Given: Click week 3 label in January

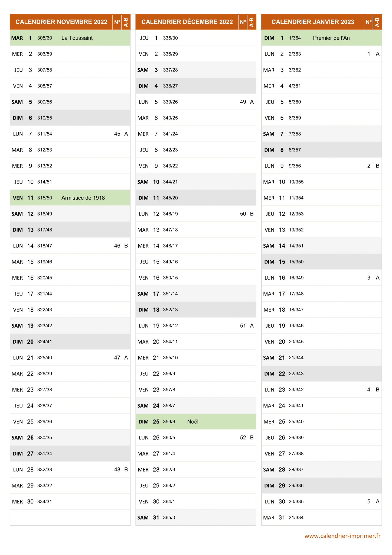Looking at the screenshot, I should (369, 278).
